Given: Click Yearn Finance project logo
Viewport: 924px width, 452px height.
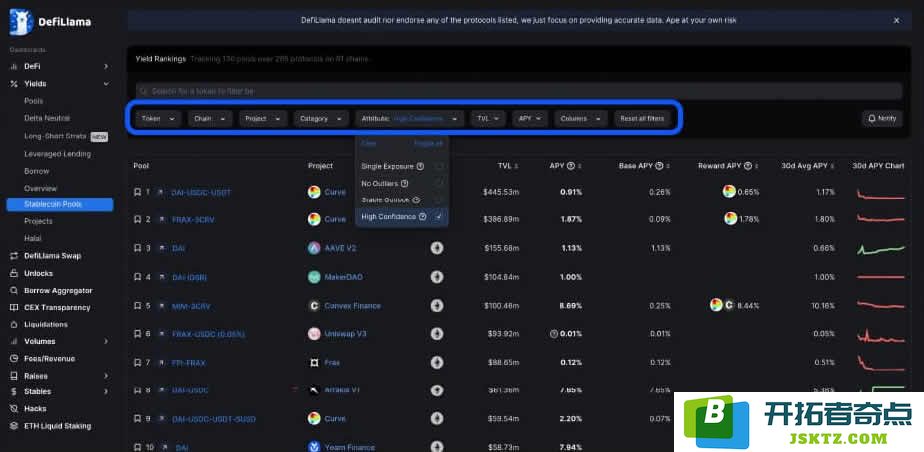Looking at the screenshot, I should 314,447.
